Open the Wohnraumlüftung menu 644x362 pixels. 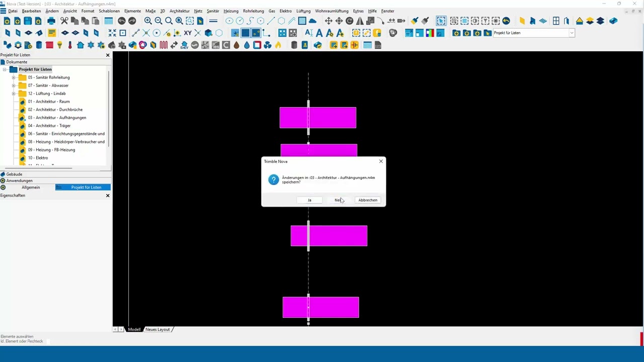coord(332,11)
